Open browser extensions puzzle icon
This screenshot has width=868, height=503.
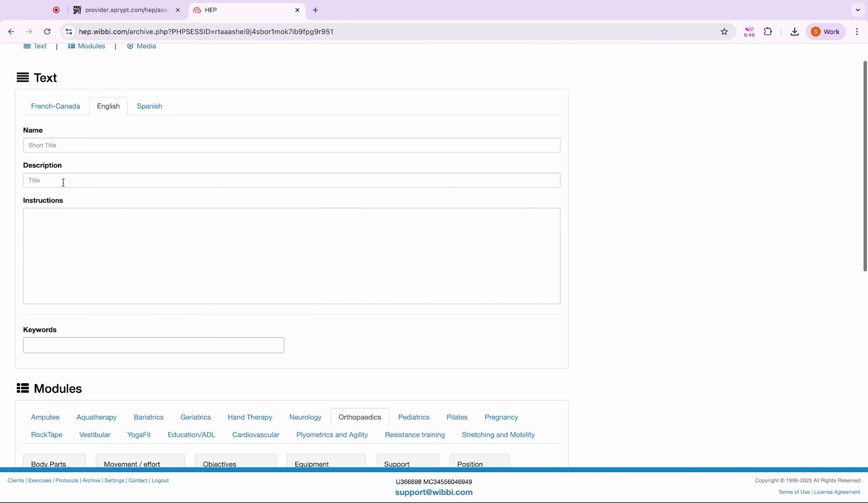[768, 32]
